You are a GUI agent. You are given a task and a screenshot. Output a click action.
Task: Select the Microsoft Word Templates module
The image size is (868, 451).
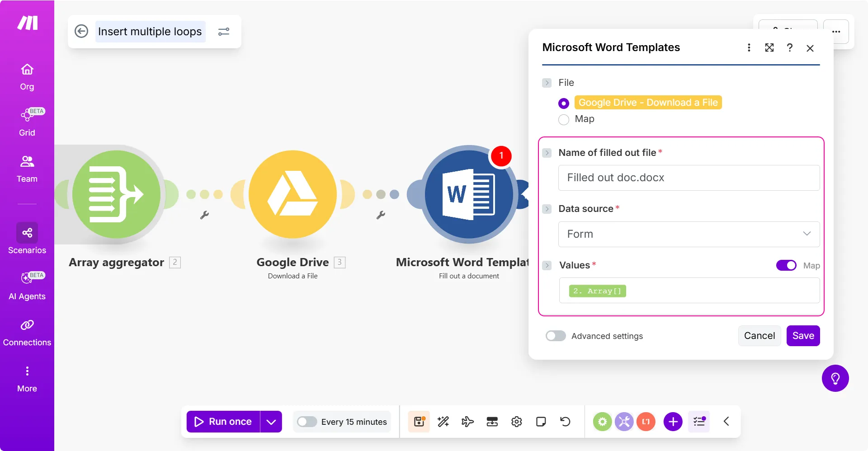[469, 194]
